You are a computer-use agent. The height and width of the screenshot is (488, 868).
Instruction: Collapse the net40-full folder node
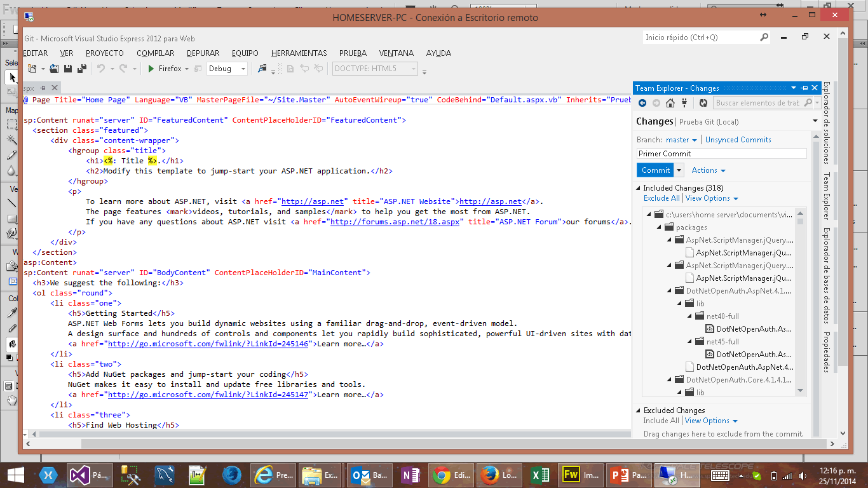pos(690,316)
